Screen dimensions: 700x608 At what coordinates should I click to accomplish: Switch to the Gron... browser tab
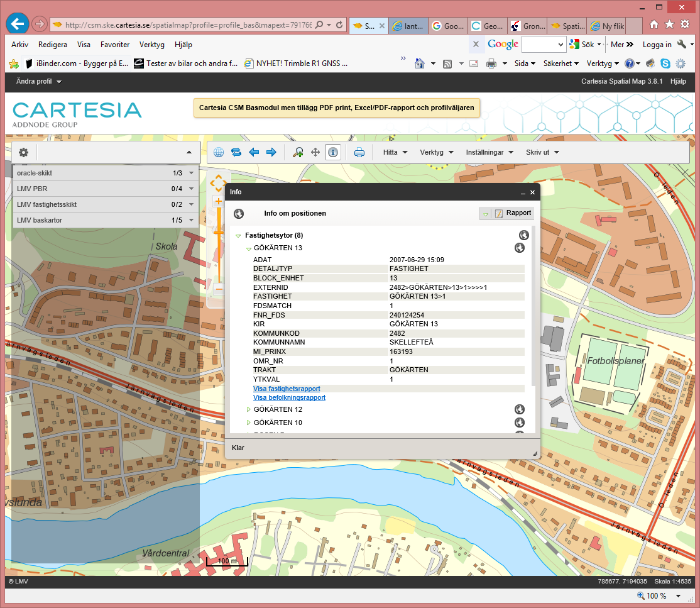528,26
